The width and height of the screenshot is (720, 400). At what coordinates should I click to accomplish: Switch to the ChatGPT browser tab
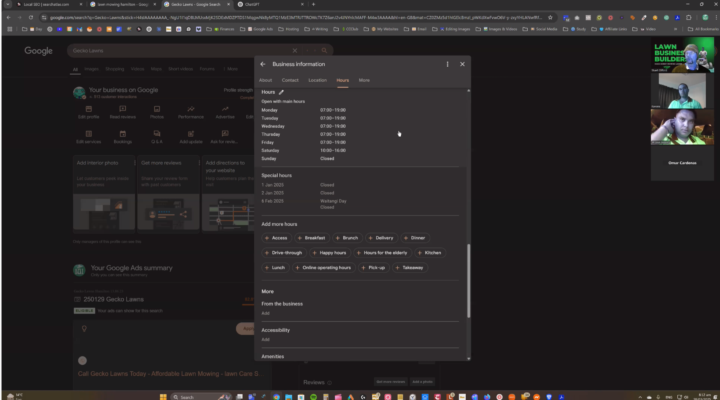click(x=271, y=4)
